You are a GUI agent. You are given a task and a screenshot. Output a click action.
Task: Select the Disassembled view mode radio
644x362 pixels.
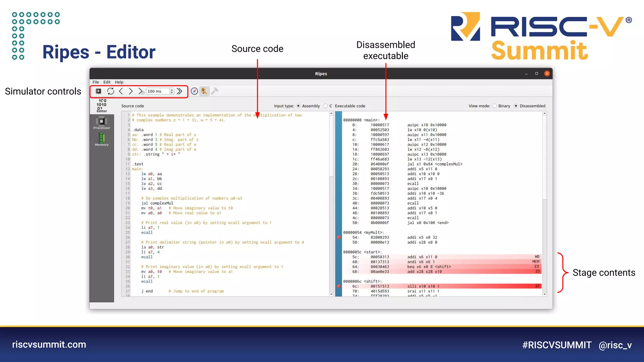pos(516,106)
